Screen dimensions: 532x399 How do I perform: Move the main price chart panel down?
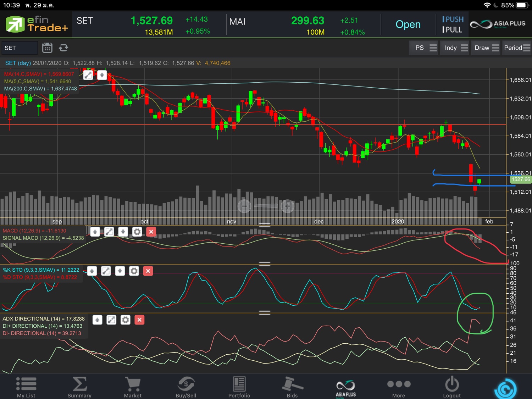coord(102,75)
